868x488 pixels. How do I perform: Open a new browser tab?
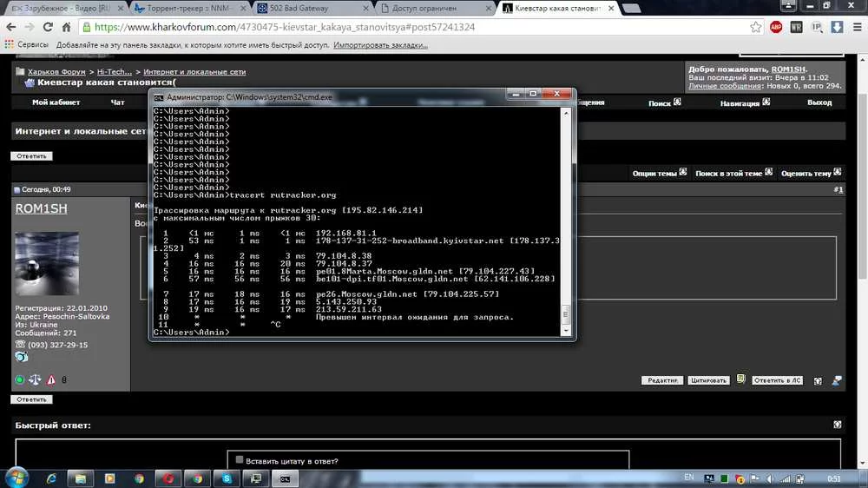click(630, 9)
